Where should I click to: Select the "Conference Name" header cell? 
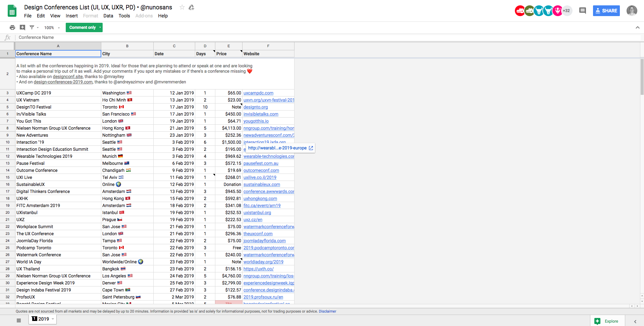coord(58,54)
